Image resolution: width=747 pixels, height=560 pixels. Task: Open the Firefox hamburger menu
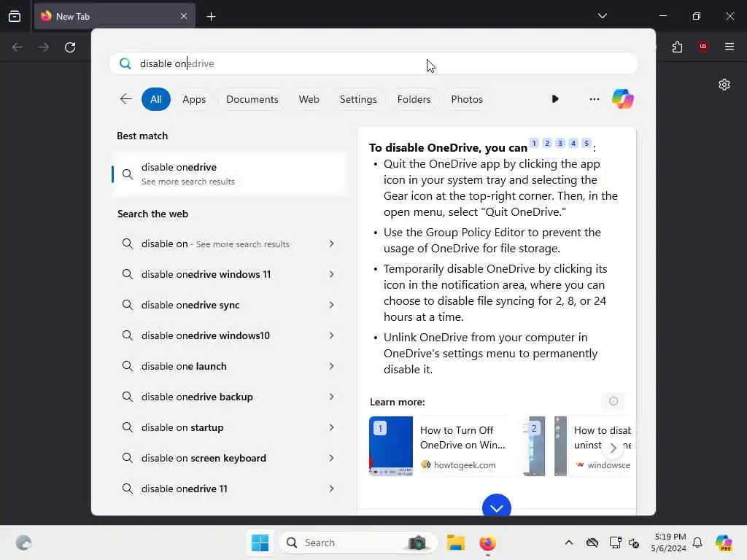click(729, 47)
